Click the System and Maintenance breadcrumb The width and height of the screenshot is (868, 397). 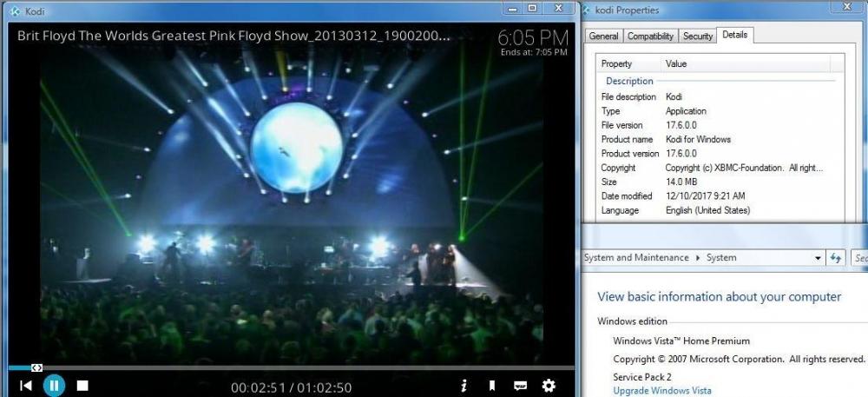[636, 258]
